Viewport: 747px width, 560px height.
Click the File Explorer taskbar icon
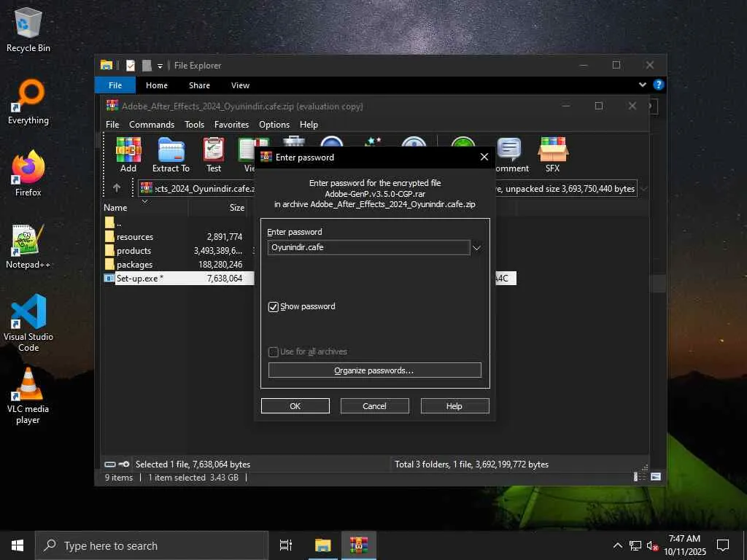[x=323, y=545]
